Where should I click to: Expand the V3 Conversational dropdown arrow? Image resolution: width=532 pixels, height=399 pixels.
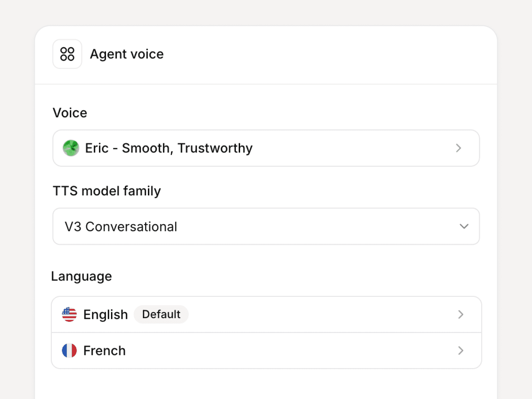coord(464,226)
